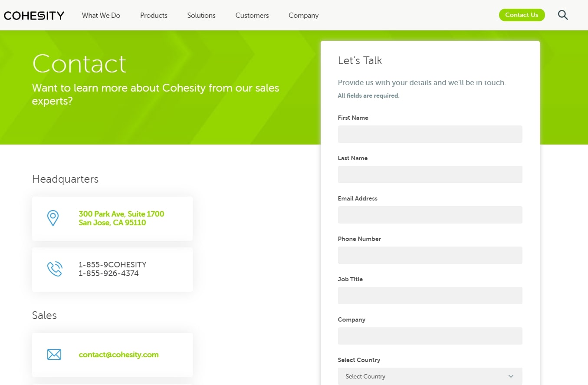Click the 1-855-9COHESITY phone text
The height and width of the screenshot is (385, 588).
point(112,265)
